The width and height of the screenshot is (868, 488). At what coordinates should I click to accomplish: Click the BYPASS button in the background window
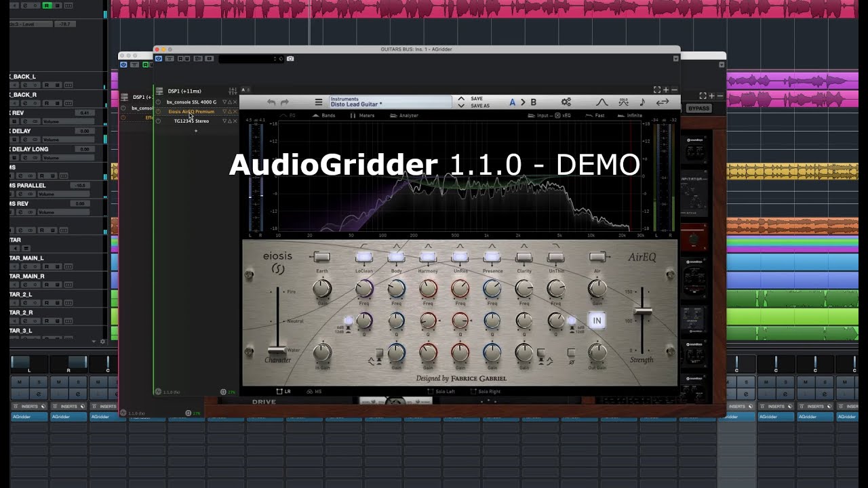tap(698, 108)
